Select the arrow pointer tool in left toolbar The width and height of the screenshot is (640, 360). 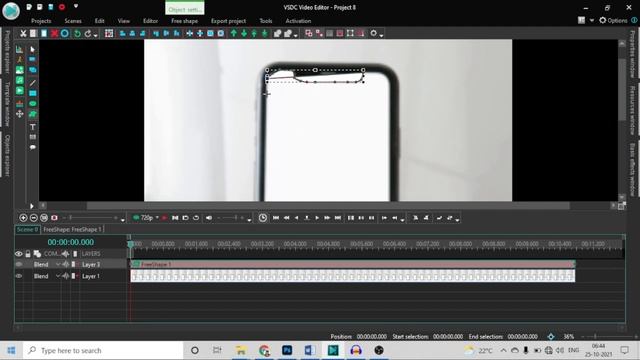point(33,49)
